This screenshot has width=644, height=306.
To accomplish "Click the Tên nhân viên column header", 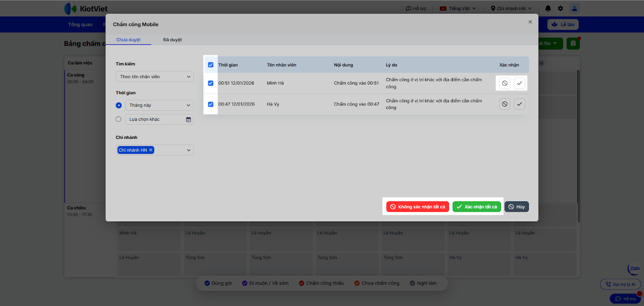I will click(x=281, y=65).
